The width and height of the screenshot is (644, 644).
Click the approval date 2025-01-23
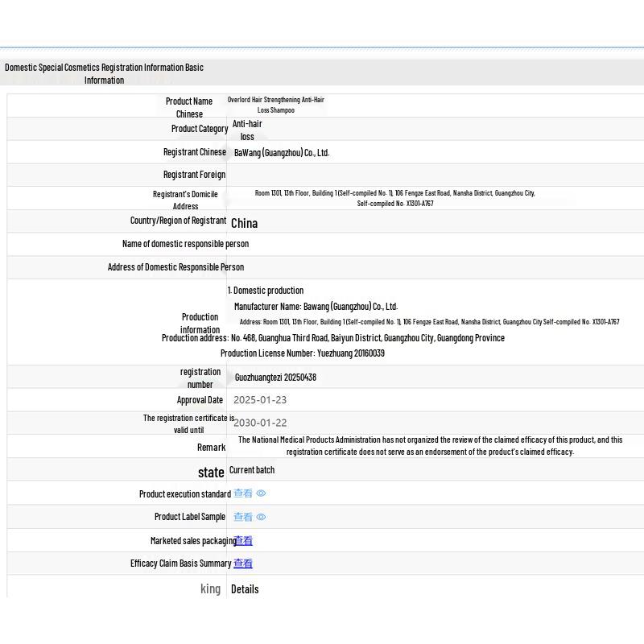pos(260,399)
